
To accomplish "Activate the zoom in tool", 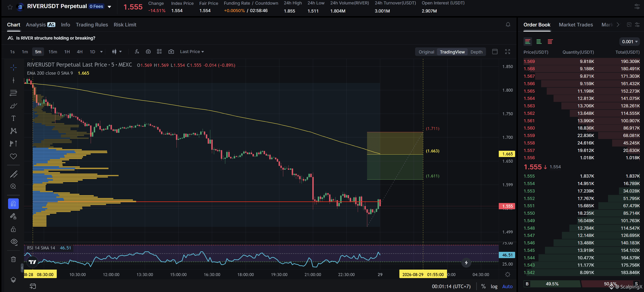I will pyautogui.click(x=14, y=186).
